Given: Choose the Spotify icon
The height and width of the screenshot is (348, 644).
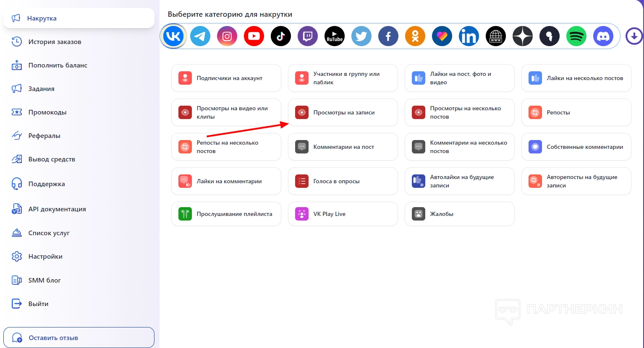Looking at the screenshot, I should [x=576, y=36].
